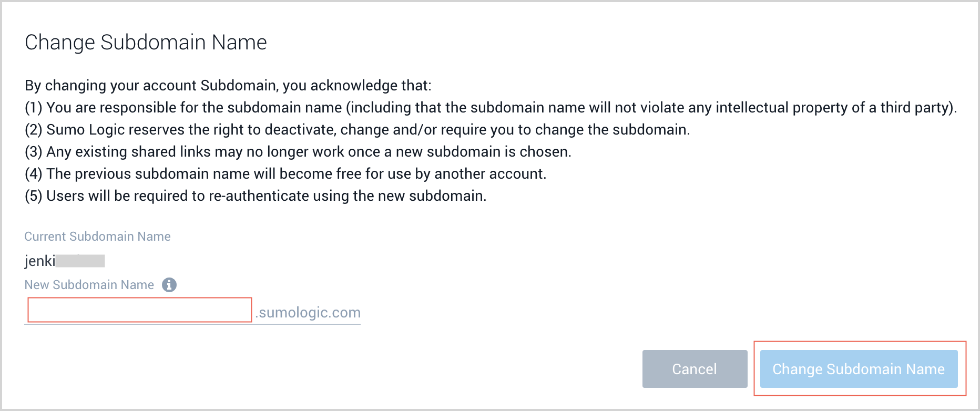
Task: Click the Current Subdomain Name label
Action: [x=97, y=236]
